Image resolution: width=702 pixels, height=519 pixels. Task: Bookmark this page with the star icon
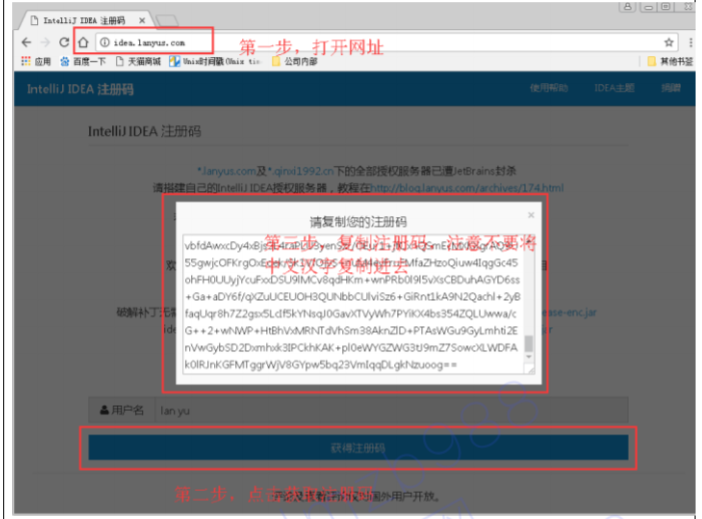tap(669, 43)
